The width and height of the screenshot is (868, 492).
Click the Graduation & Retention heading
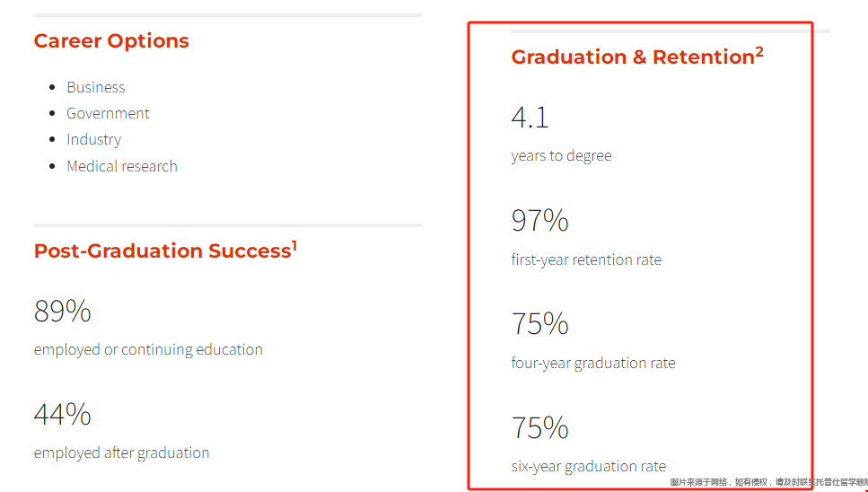[x=633, y=57]
